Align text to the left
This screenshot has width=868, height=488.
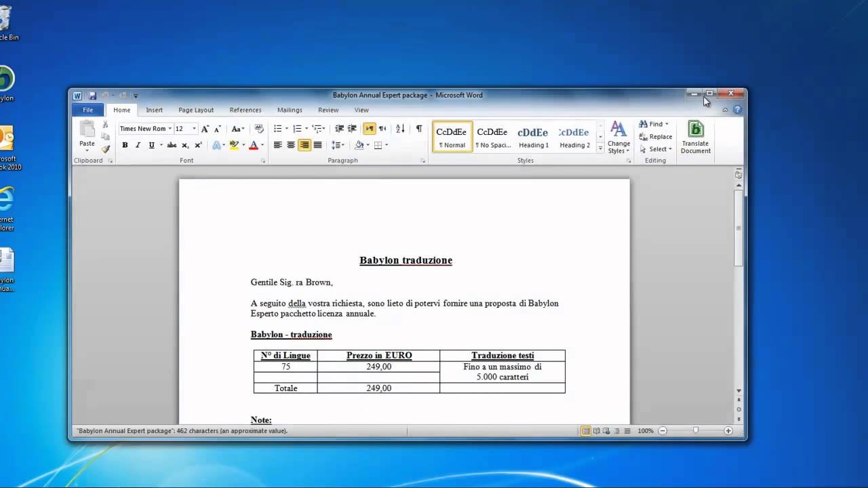277,145
